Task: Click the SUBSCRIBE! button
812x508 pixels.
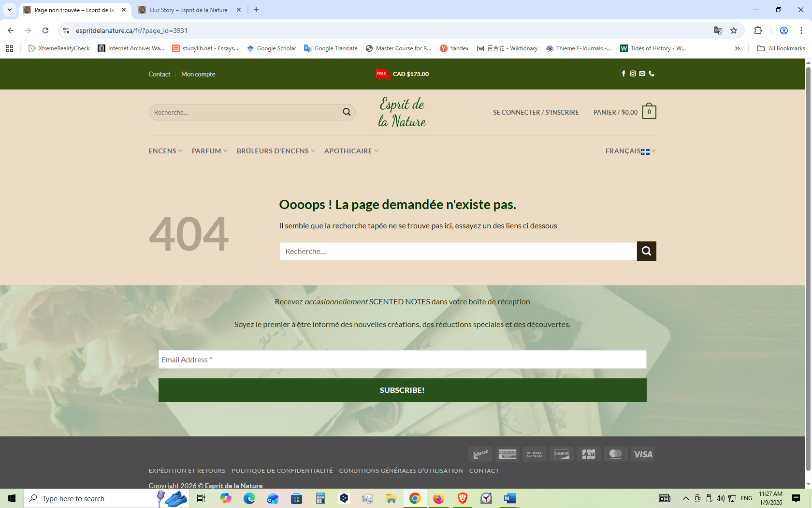Action: (402, 390)
